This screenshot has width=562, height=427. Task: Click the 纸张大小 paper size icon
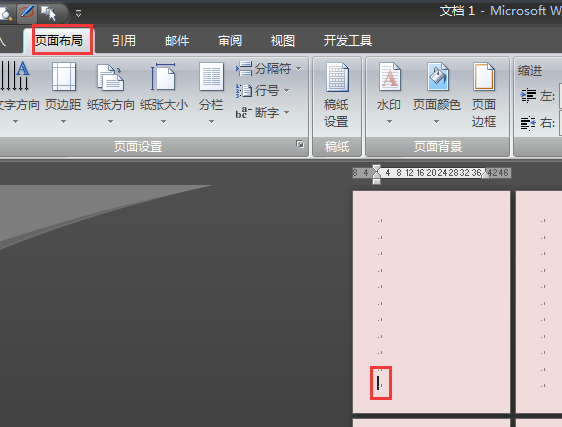(x=163, y=76)
